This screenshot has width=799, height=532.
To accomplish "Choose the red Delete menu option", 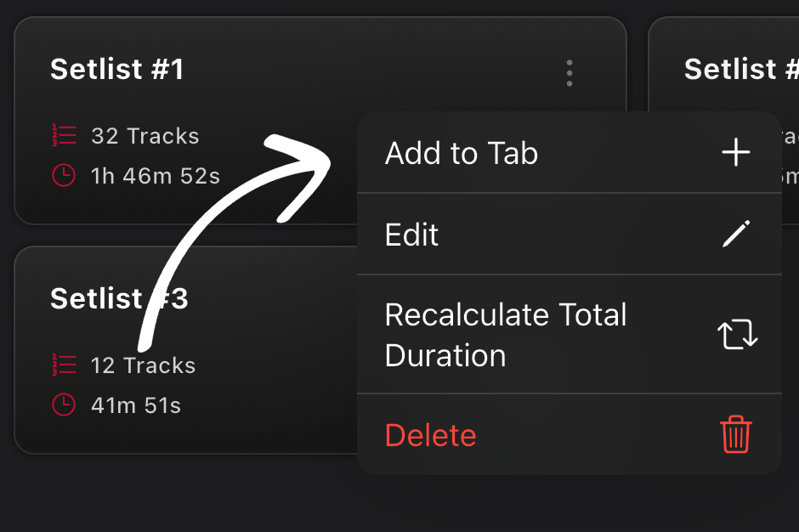I will coord(431,436).
